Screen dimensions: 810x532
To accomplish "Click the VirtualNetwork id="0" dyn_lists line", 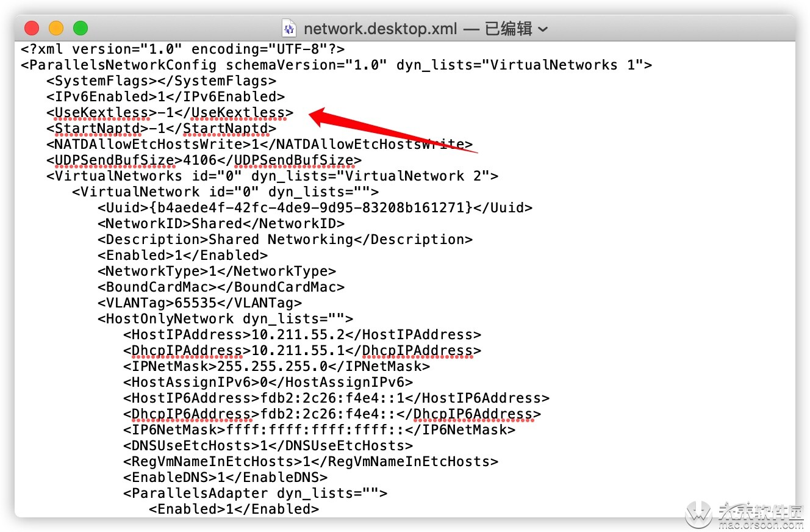I will pos(225,192).
